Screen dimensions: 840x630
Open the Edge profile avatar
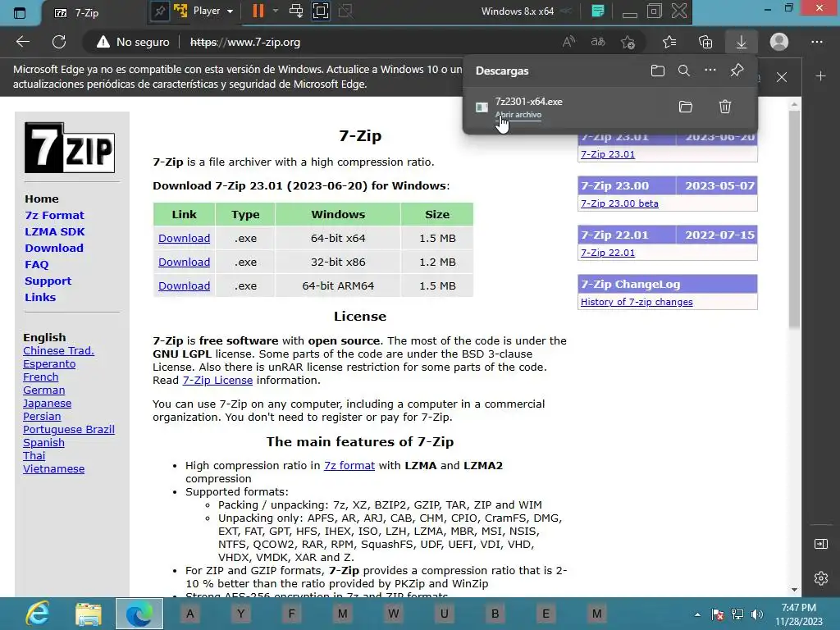click(779, 42)
